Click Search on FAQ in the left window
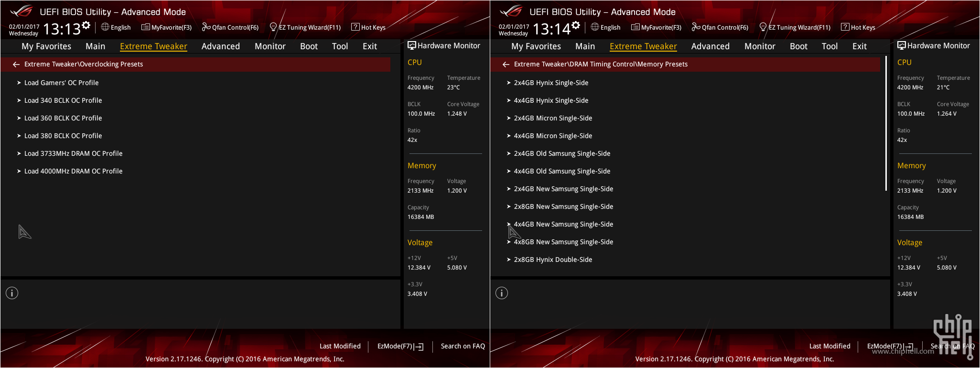This screenshot has height=368, width=980. click(463, 346)
